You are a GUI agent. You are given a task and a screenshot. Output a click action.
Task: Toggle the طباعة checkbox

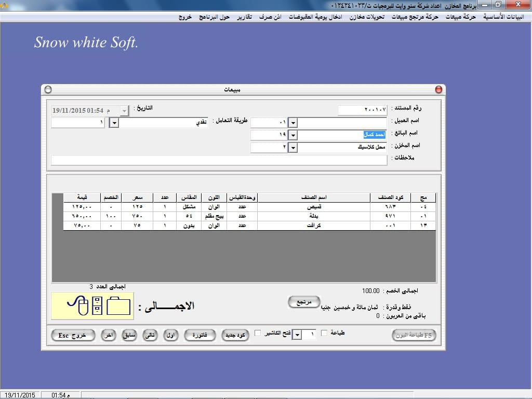point(324,333)
